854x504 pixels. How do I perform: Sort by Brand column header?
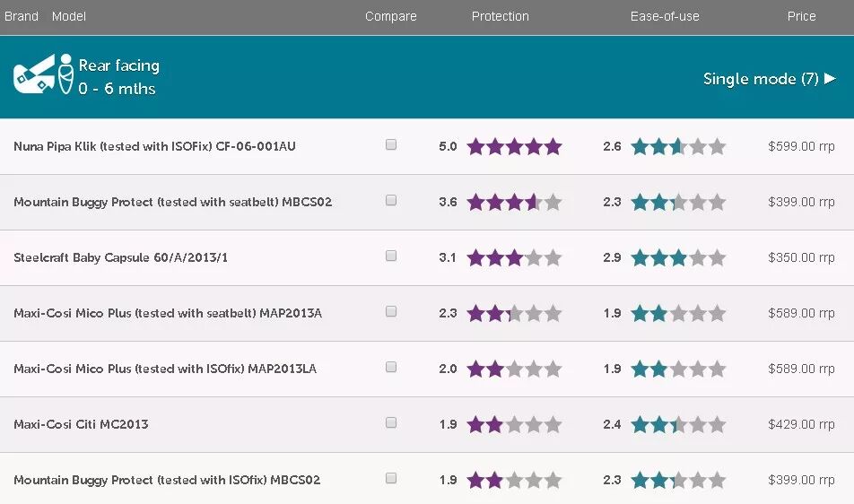(22, 16)
